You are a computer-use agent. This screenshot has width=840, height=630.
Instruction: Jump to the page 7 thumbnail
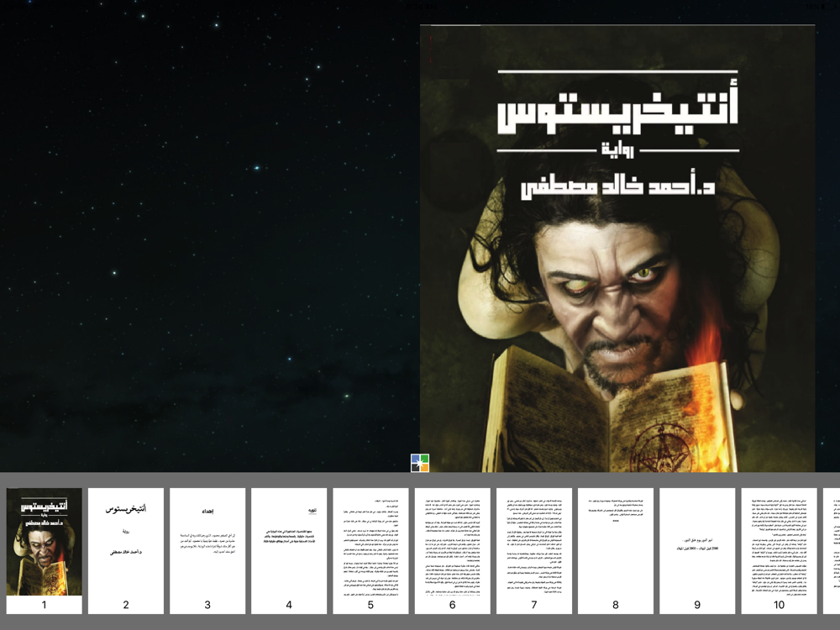pyautogui.click(x=534, y=551)
